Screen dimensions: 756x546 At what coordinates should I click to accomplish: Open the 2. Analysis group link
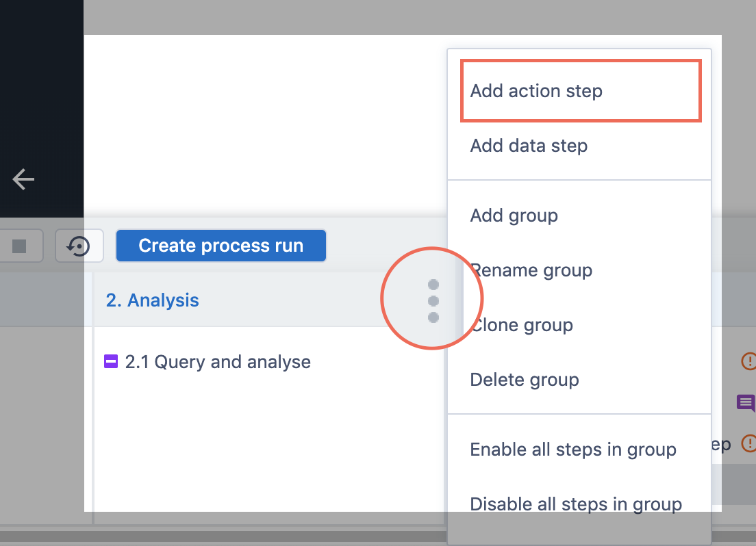coord(152,300)
